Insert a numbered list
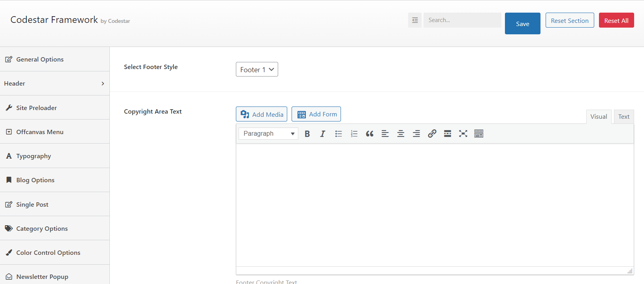 pos(354,134)
